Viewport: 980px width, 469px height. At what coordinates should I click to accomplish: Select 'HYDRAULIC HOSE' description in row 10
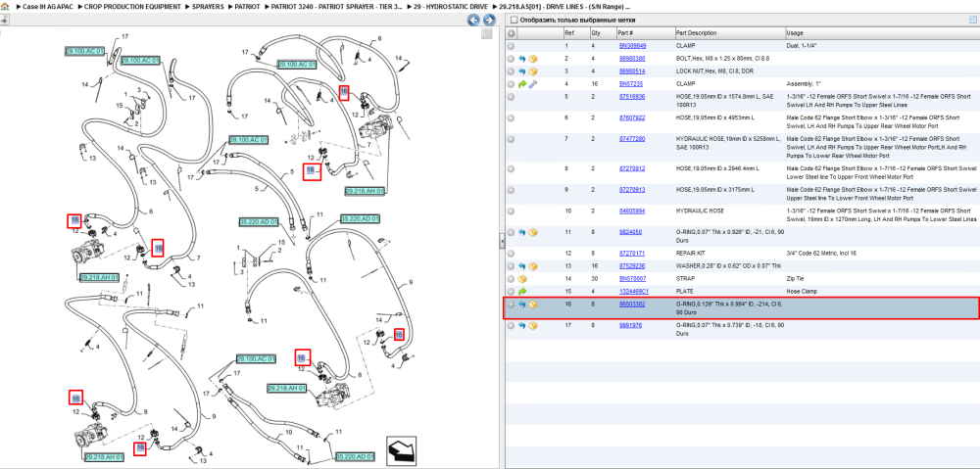click(700, 211)
